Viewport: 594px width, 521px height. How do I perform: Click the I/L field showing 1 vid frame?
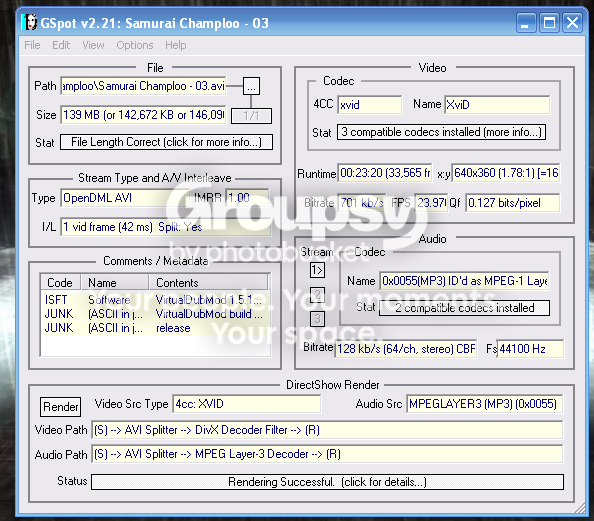165,227
